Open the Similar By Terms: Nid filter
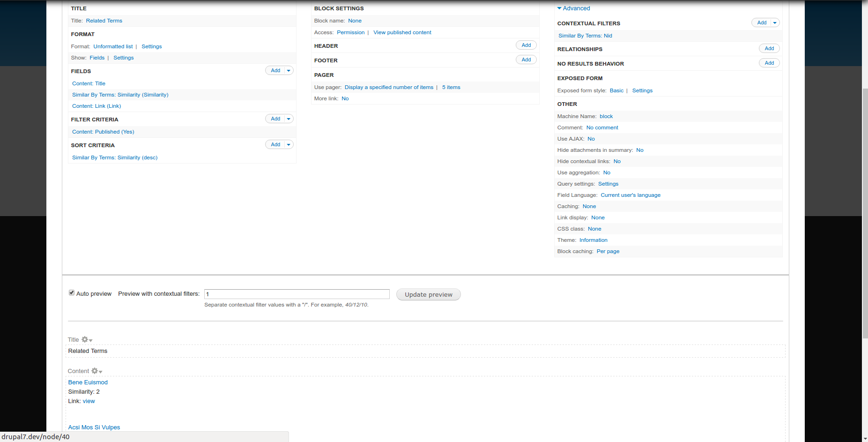 click(x=585, y=36)
